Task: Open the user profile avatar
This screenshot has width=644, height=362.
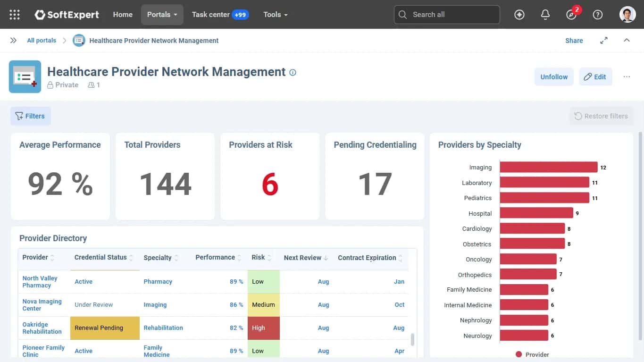Action: point(627,15)
